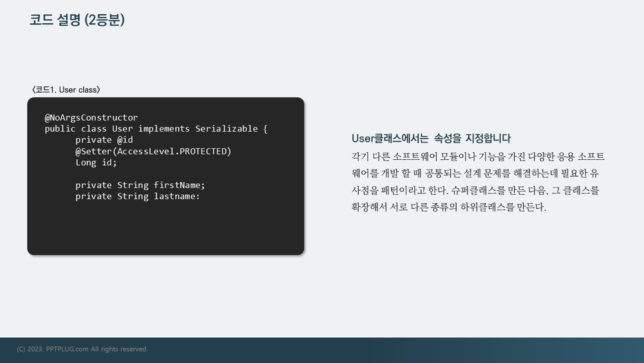Click the word 'Serializable' in the code

pos(226,129)
